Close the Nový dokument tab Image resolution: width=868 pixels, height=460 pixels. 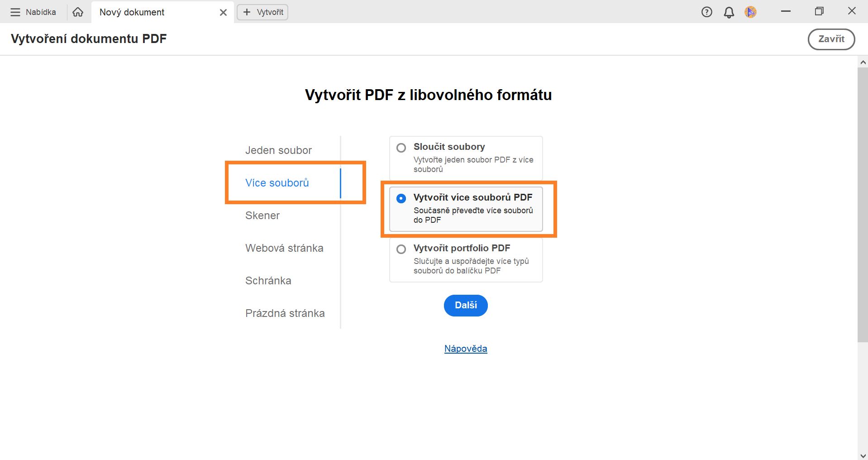pos(223,12)
